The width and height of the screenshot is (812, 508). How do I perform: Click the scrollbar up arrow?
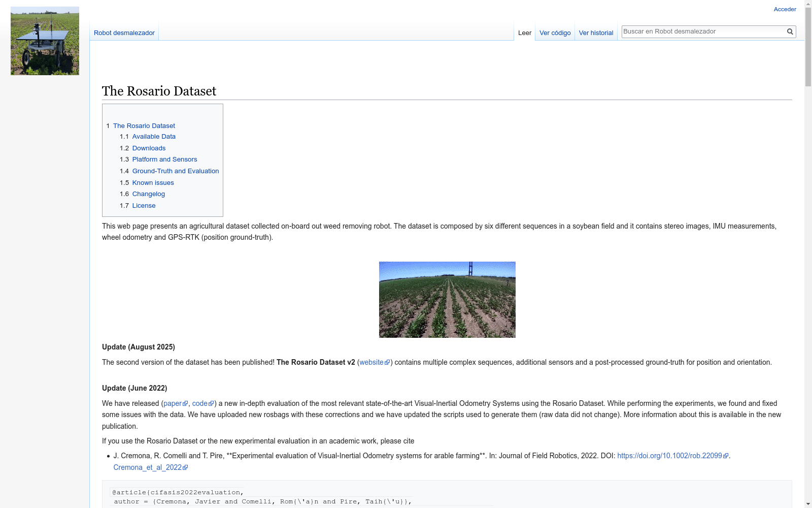tap(808, 4)
